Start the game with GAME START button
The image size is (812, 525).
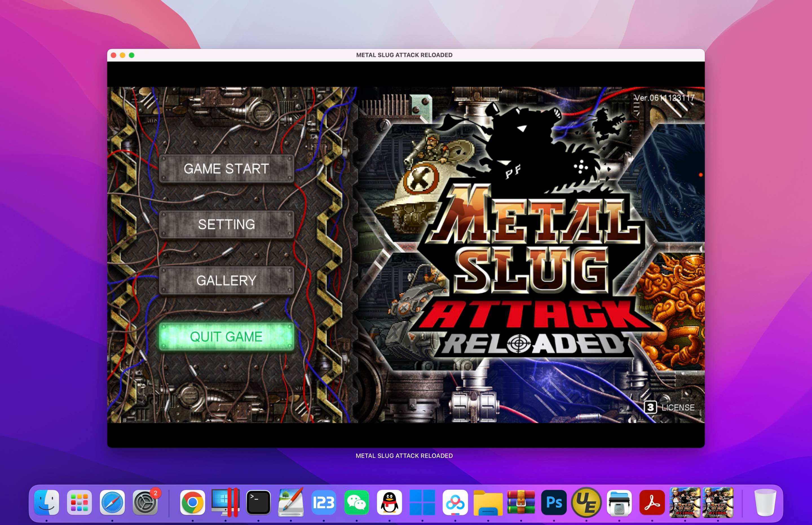[x=226, y=169]
